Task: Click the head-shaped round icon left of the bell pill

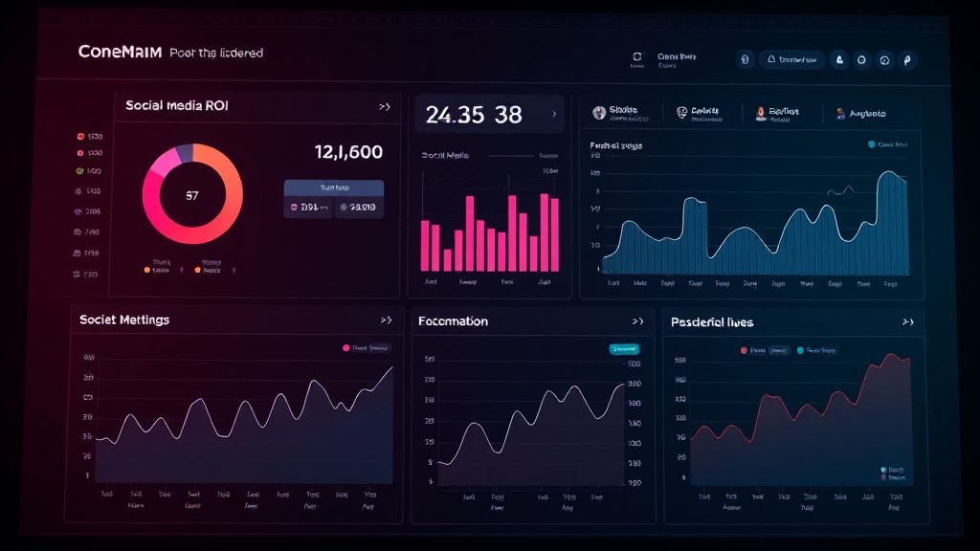Action: pyautogui.click(x=745, y=60)
